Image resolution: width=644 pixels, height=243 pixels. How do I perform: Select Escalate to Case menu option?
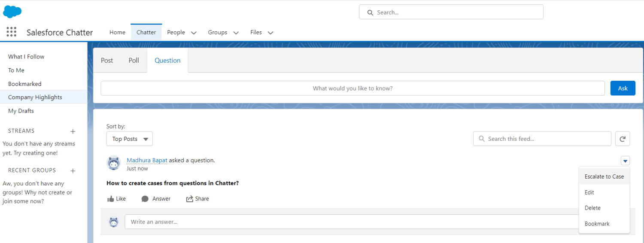pyautogui.click(x=604, y=176)
